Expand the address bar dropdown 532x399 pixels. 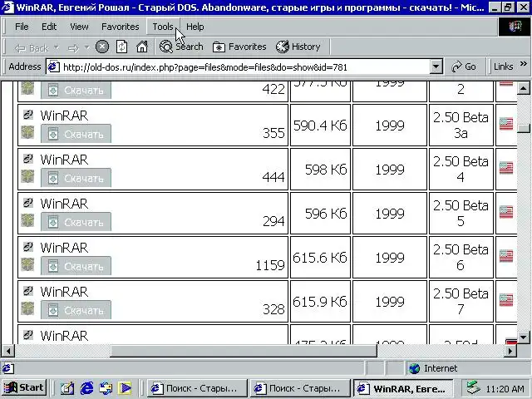click(436, 66)
